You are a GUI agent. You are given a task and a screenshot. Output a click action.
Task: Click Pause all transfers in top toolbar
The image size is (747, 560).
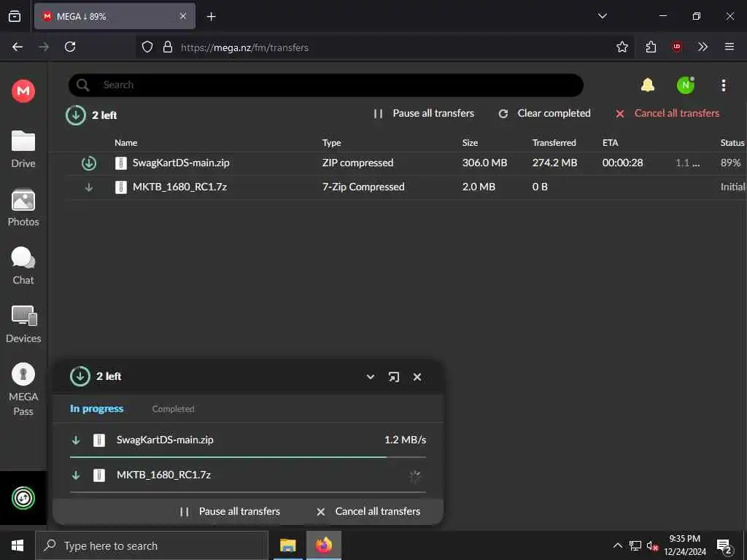(424, 113)
